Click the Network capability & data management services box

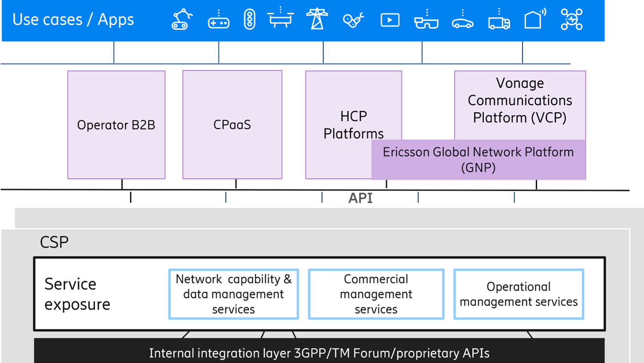[234, 294]
